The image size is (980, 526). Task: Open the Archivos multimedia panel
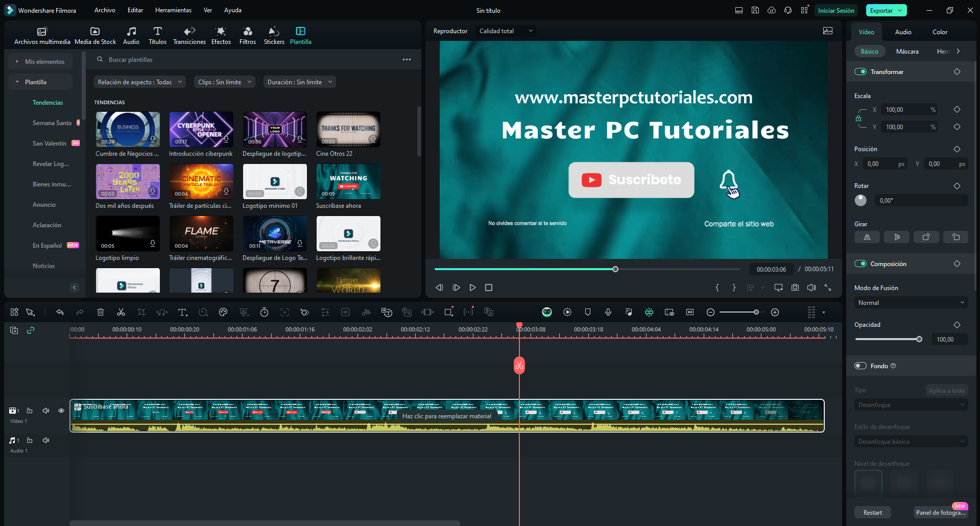point(42,36)
